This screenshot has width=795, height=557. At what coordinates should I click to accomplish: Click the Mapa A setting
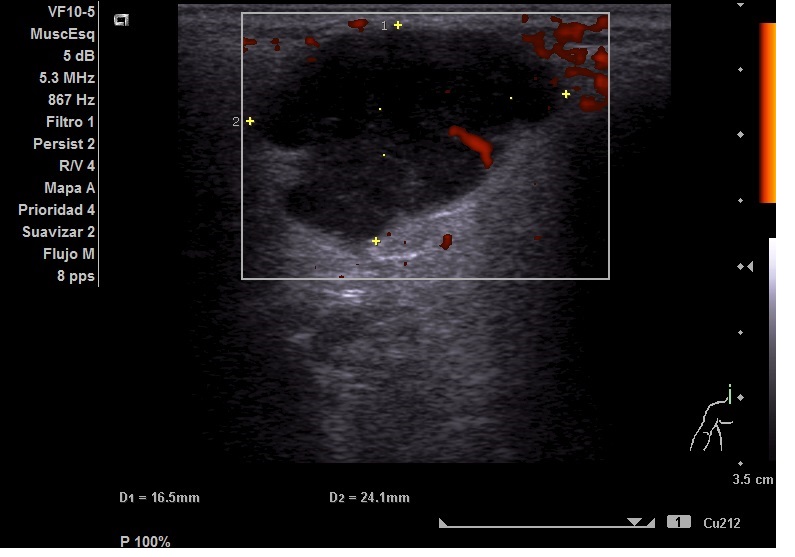point(69,188)
